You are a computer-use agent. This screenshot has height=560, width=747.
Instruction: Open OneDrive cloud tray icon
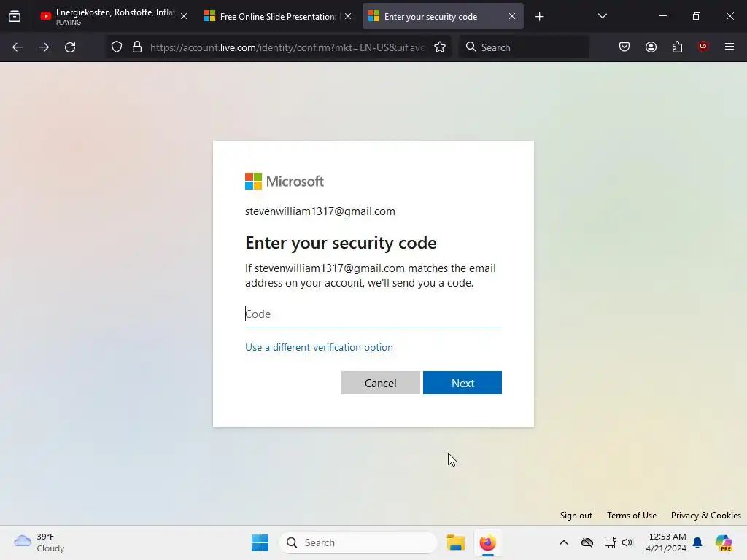[x=587, y=542]
